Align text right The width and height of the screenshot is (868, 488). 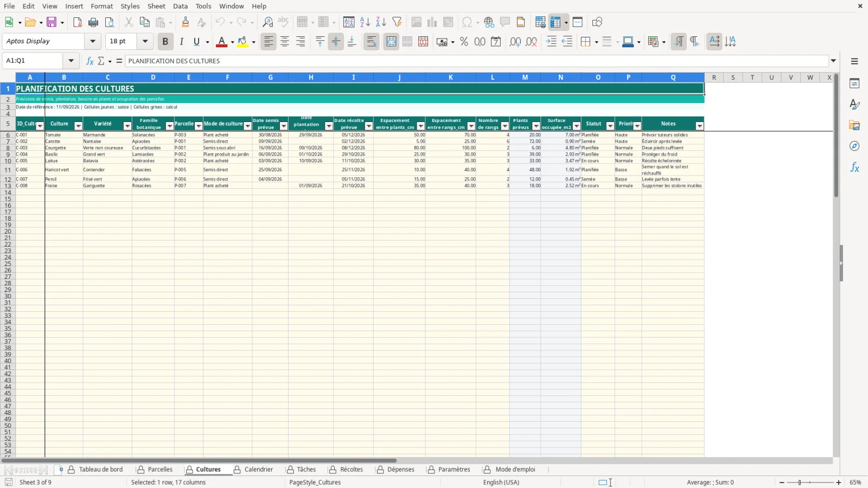click(x=301, y=42)
